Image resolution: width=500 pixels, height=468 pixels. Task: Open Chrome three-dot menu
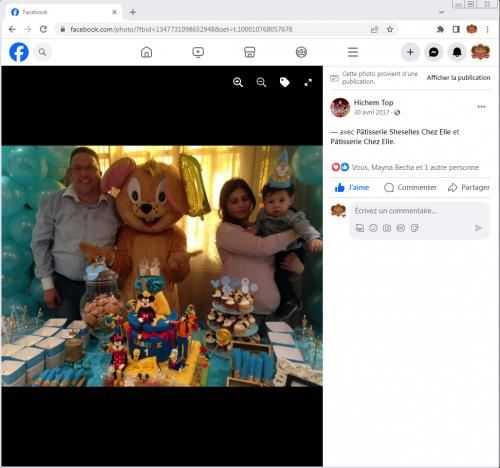click(487, 29)
